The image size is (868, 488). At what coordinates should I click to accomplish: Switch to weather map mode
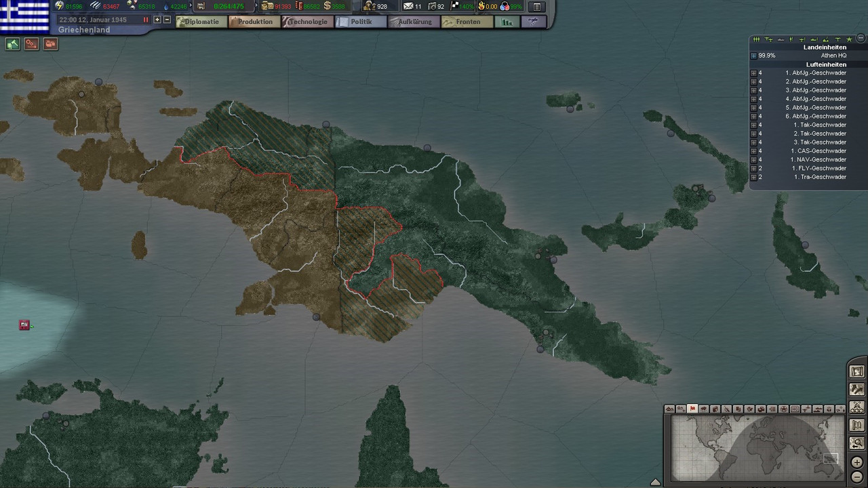(x=703, y=409)
